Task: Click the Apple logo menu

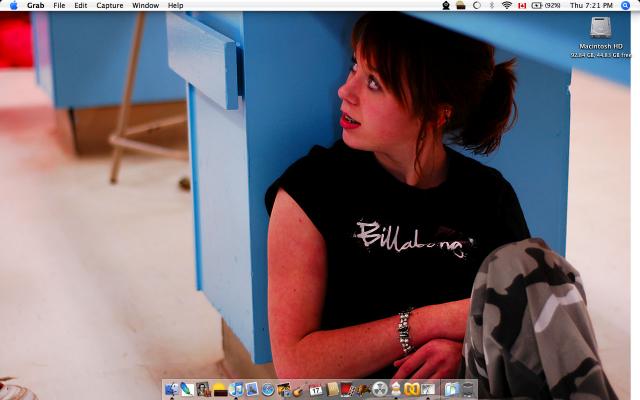Action: (13, 5)
